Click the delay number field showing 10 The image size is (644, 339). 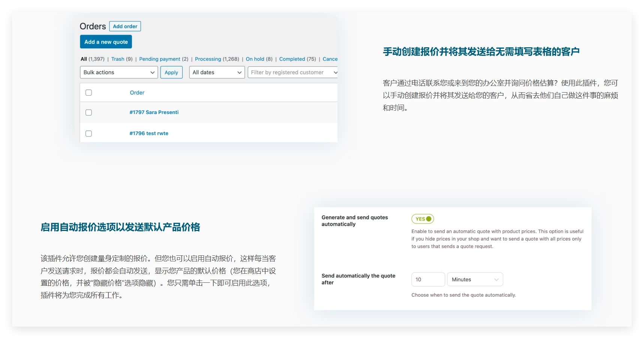point(428,279)
